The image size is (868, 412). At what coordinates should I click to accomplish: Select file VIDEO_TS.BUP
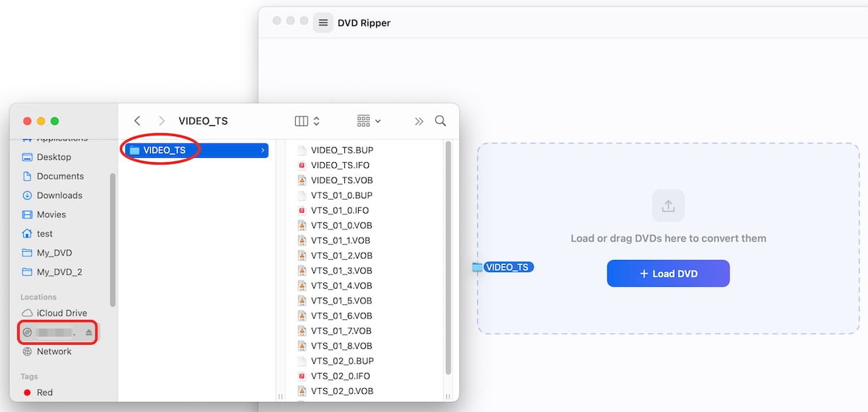click(342, 150)
